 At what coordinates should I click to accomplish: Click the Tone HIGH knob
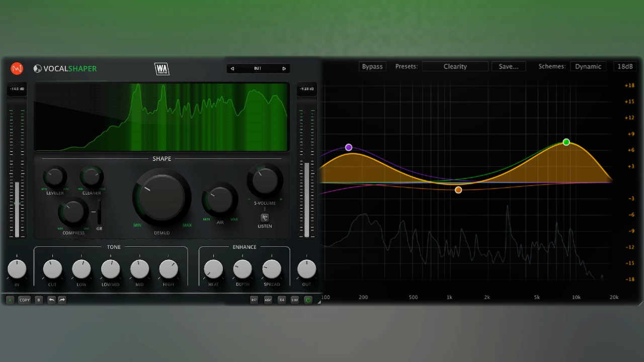tap(169, 269)
